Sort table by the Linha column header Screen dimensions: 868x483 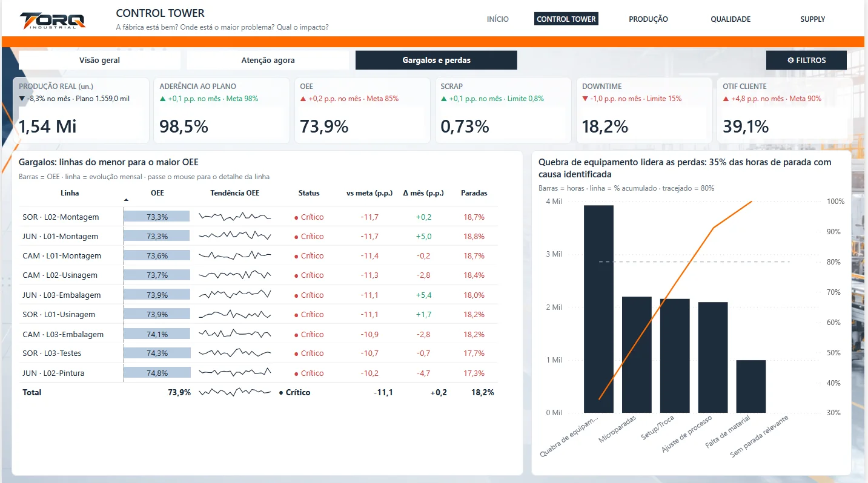(x=70, y=193)
